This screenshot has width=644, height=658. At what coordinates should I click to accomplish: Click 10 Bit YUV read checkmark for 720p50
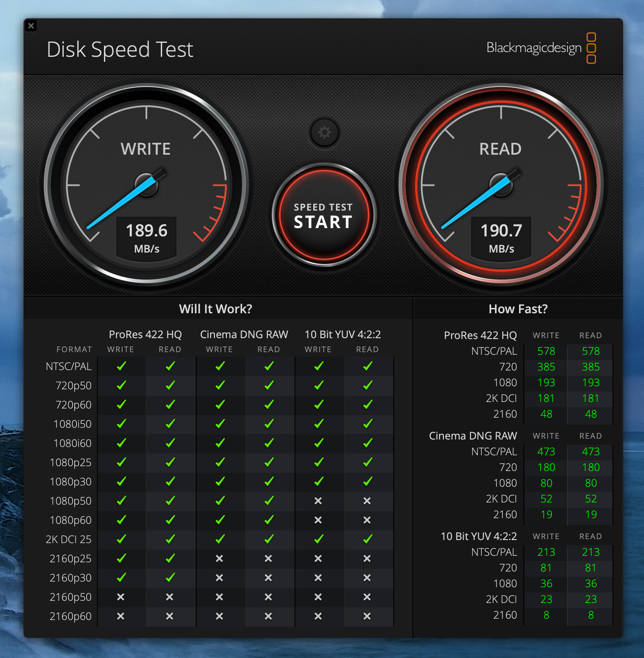367,385
